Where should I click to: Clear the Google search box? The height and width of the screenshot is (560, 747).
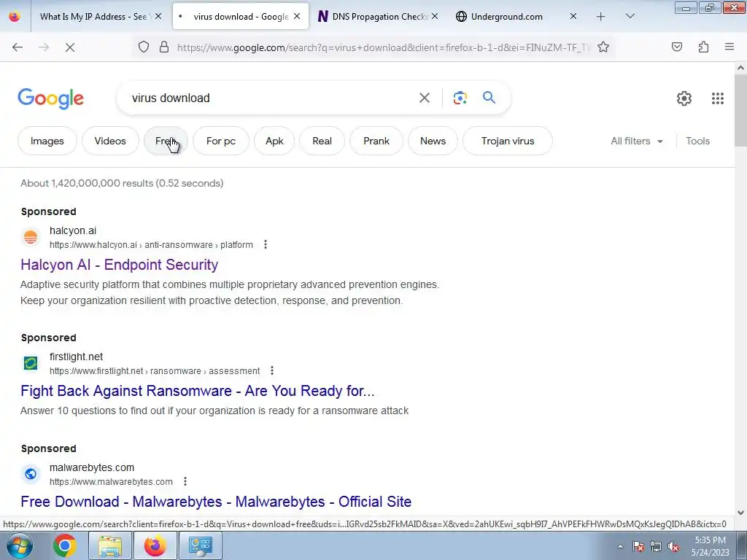(424, 98)
